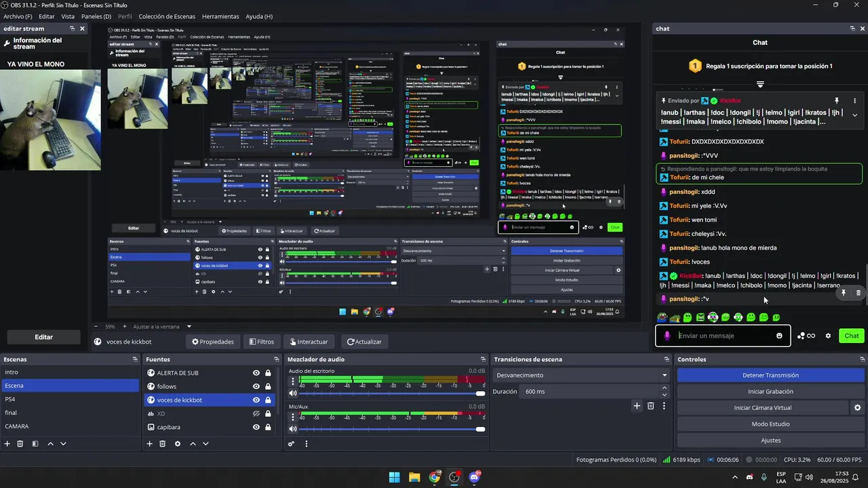Open the Herramientas menu
Image resolution: width=868 pixels, height=488 pixels.
pyautogui.click(x=220, y=16)
